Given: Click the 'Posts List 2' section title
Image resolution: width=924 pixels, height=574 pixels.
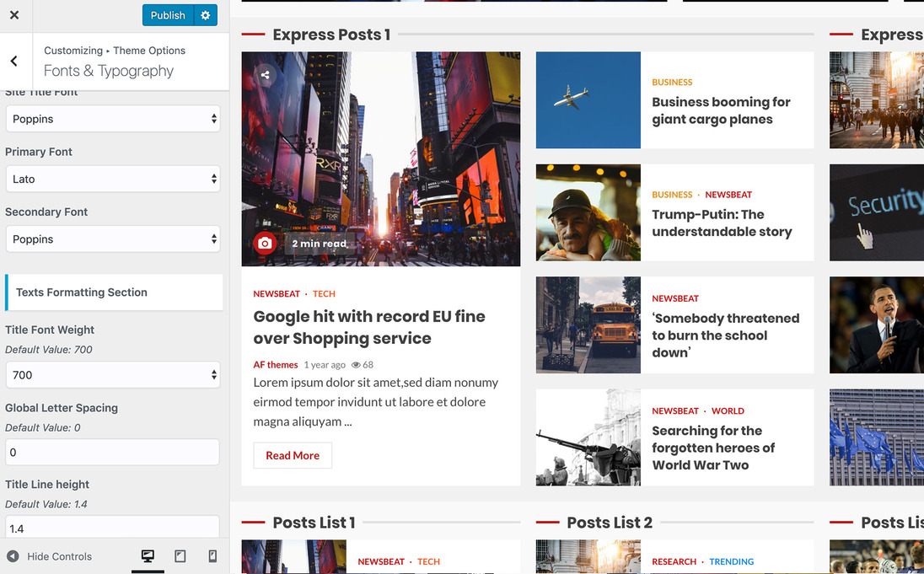Looking at the screenshot, I should [610, 523].
